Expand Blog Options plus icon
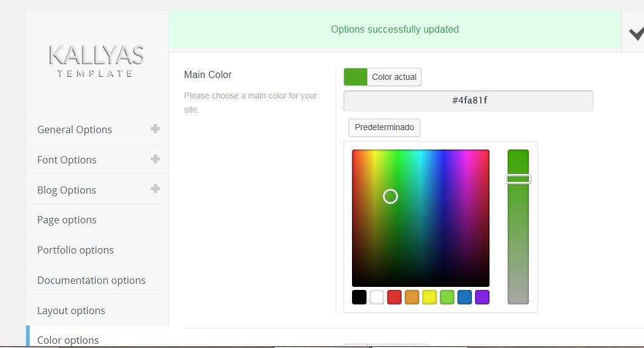The image size is (644, 348). 155,189
